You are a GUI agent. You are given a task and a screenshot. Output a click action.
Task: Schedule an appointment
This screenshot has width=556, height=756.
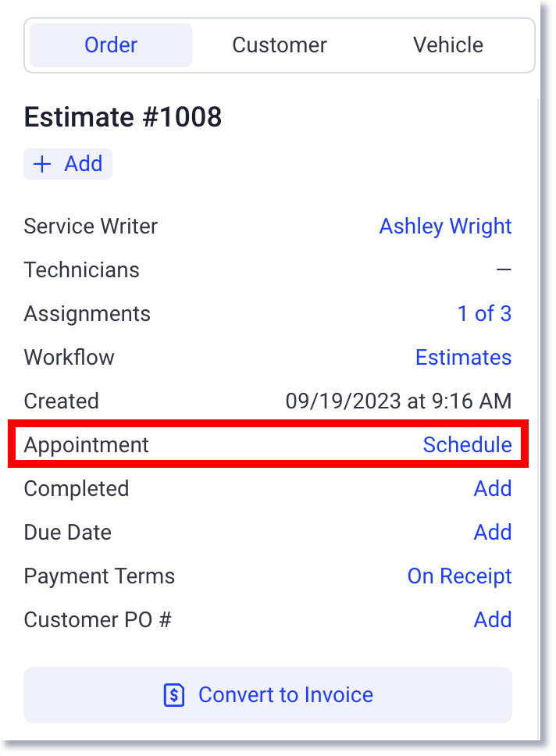point(467,444)
